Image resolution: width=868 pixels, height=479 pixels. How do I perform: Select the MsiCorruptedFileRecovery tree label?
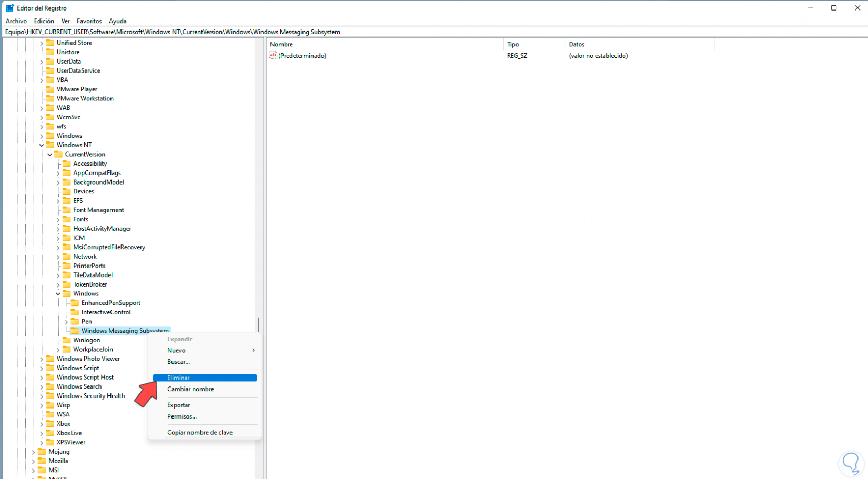click(x=109, y=247)
